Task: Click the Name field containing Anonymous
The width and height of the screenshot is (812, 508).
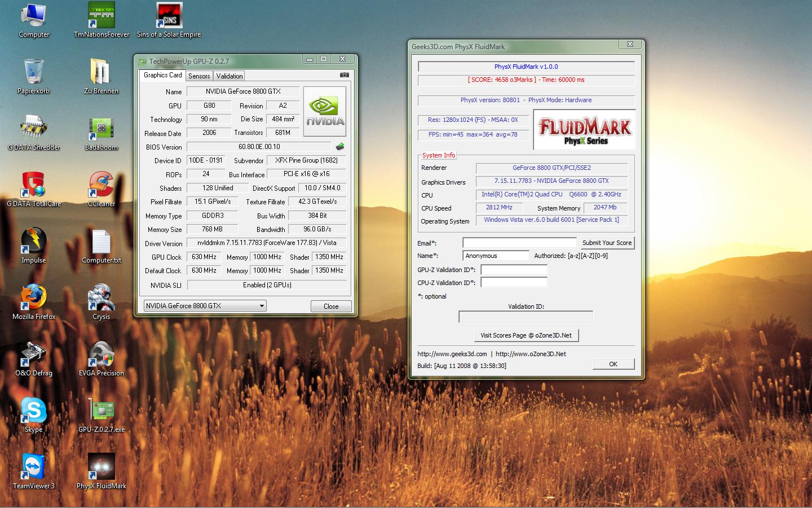Action: pyautogui.click(x=496, y=256)
